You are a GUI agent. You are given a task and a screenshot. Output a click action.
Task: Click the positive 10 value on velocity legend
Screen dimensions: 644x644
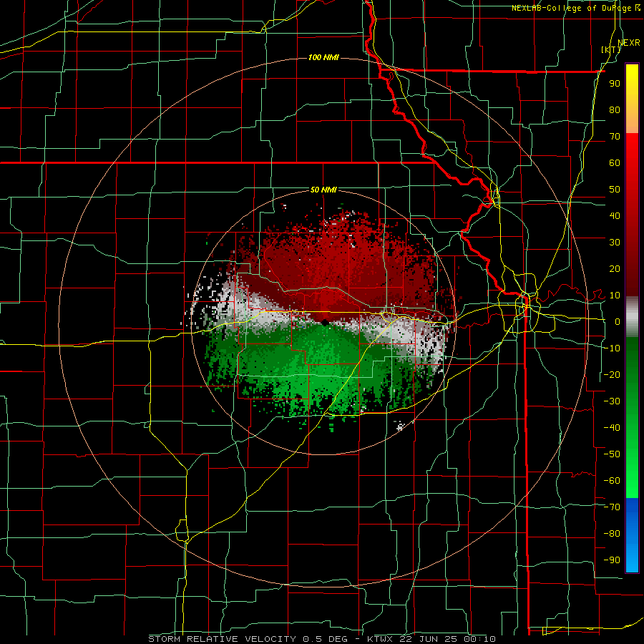[615, 296]
